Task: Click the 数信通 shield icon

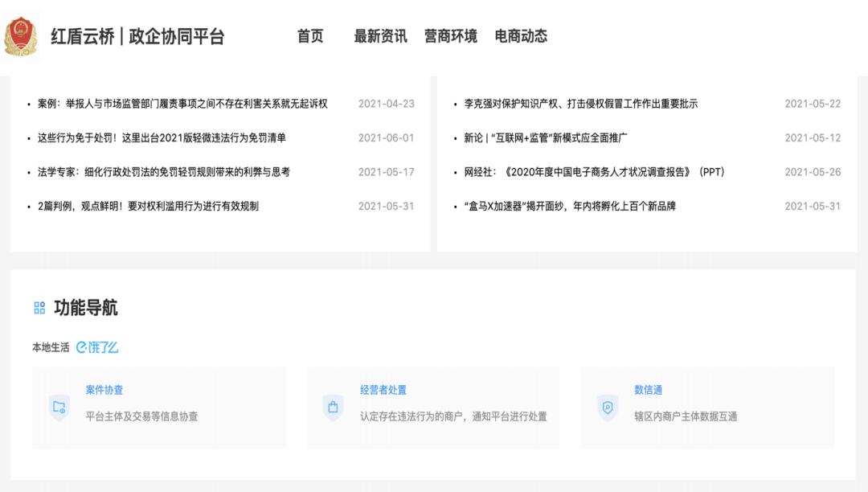Action: point(608,407)
